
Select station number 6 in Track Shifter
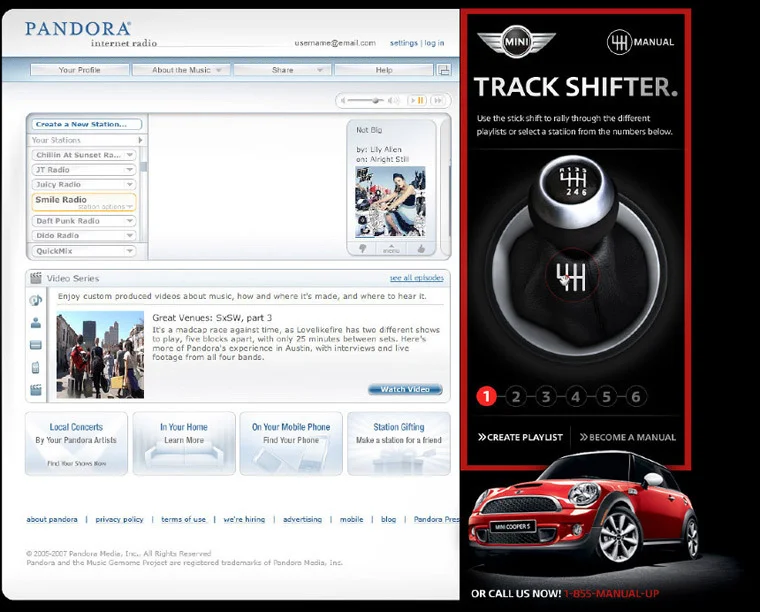pos(636,397)
